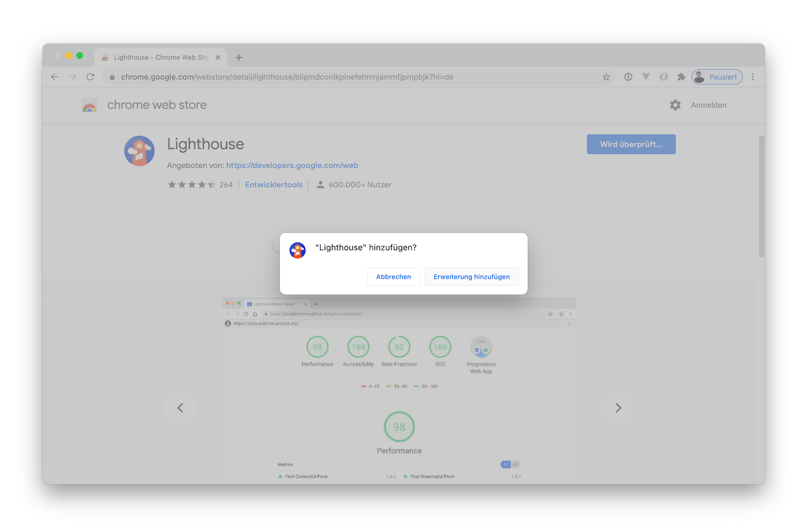Cancel with the Abbrechen button
The height and width of the screenshot is (525, 812).
(x=393, y=277)
